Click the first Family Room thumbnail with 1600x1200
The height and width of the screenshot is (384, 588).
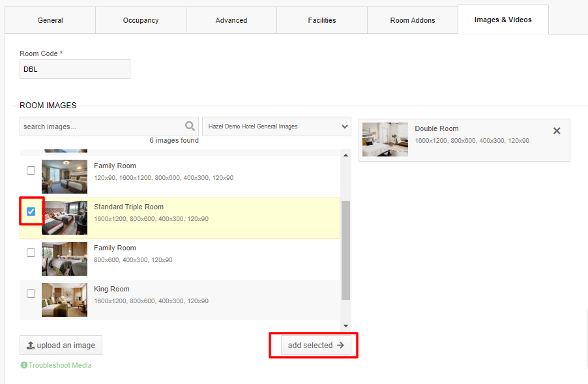tap(65, 177)
